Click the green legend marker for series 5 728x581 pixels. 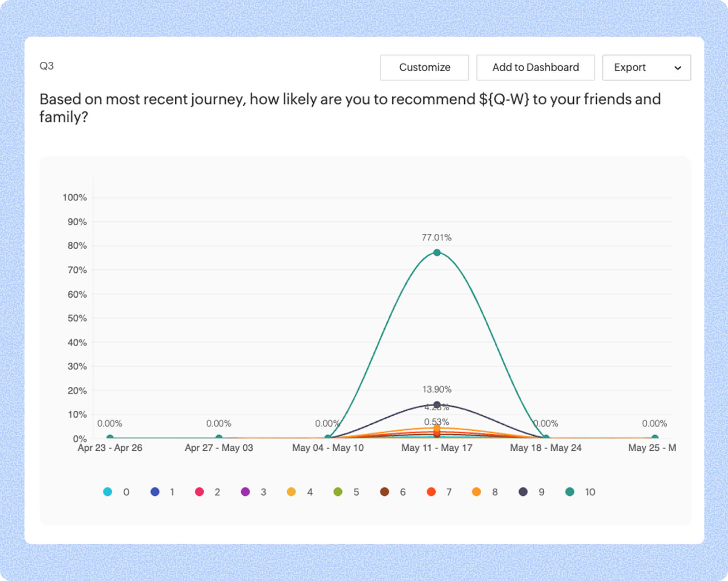(338, 492)
